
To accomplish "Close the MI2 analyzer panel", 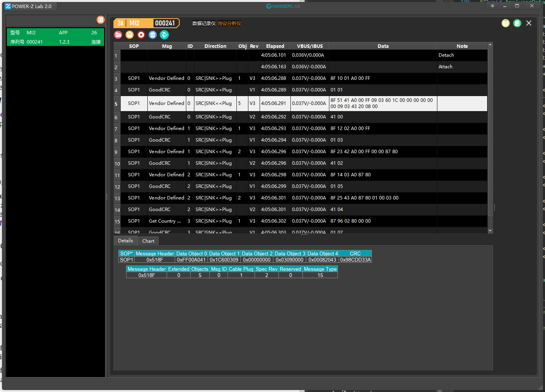I will coord(529,23).
